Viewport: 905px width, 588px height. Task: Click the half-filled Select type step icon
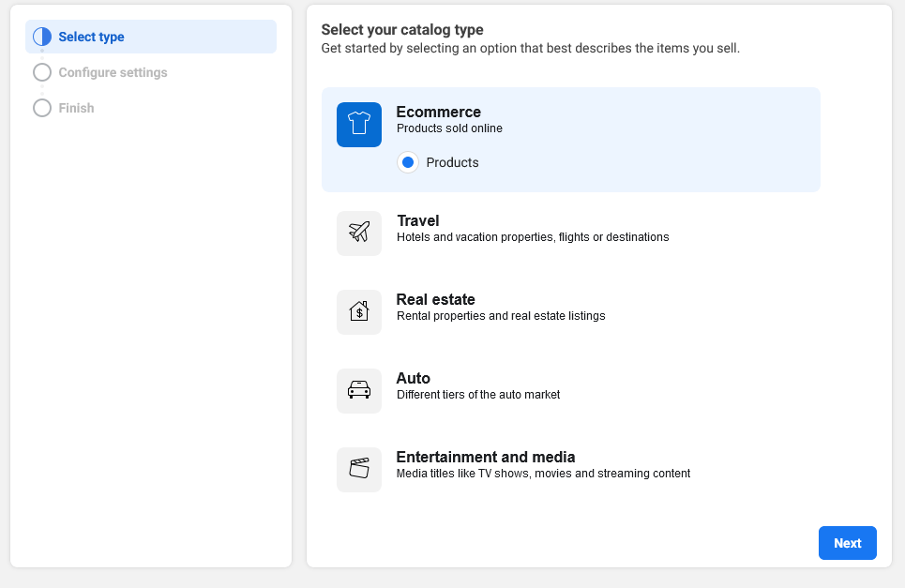tap(42, 37)
